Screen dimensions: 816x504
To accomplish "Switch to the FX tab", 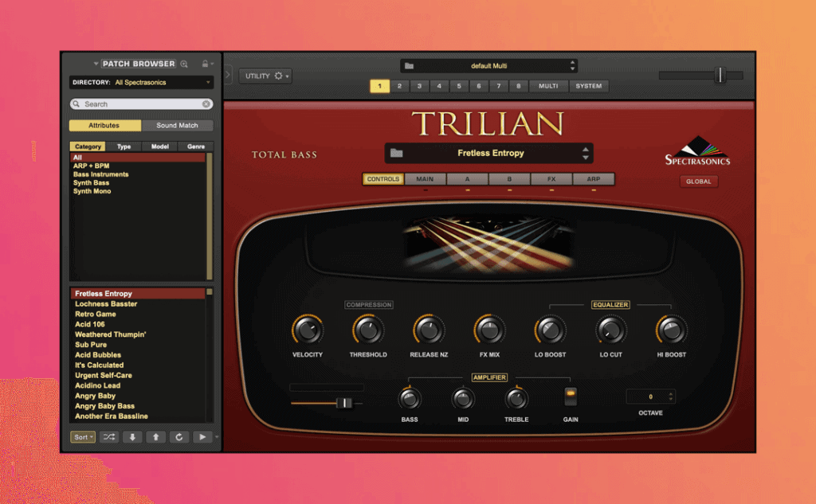I will tap(551, 179).
